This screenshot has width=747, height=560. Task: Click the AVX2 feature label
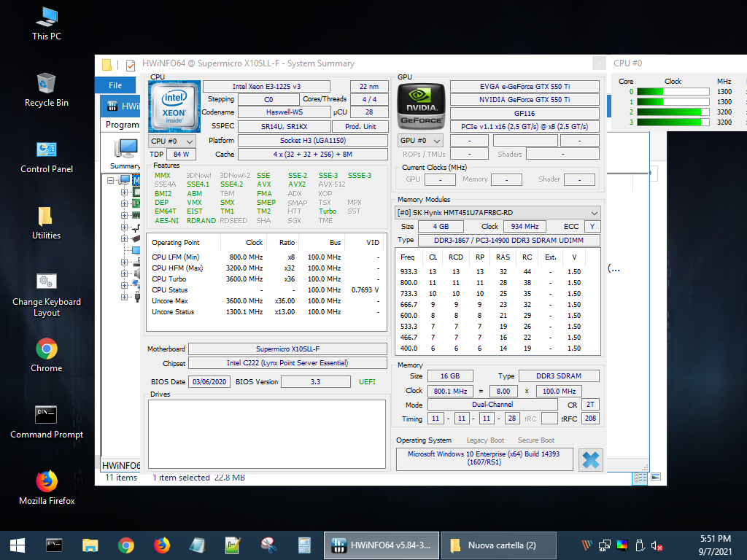tap(297, 184)
